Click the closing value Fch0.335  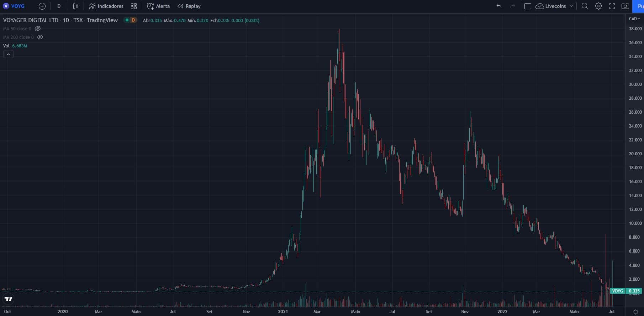pyautogui.click(x=220, y=21)
